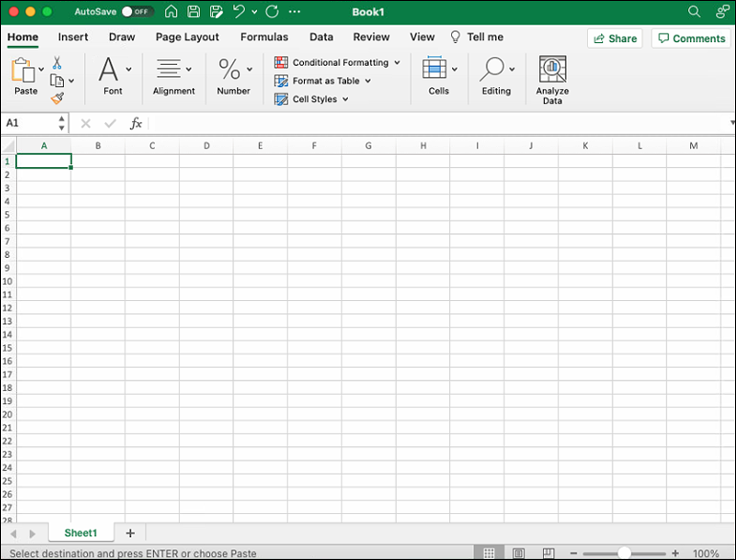The width and height of the screenshot is (736, 560).
Task: Click the Select All corner triangle
Action: click(9, 145)
